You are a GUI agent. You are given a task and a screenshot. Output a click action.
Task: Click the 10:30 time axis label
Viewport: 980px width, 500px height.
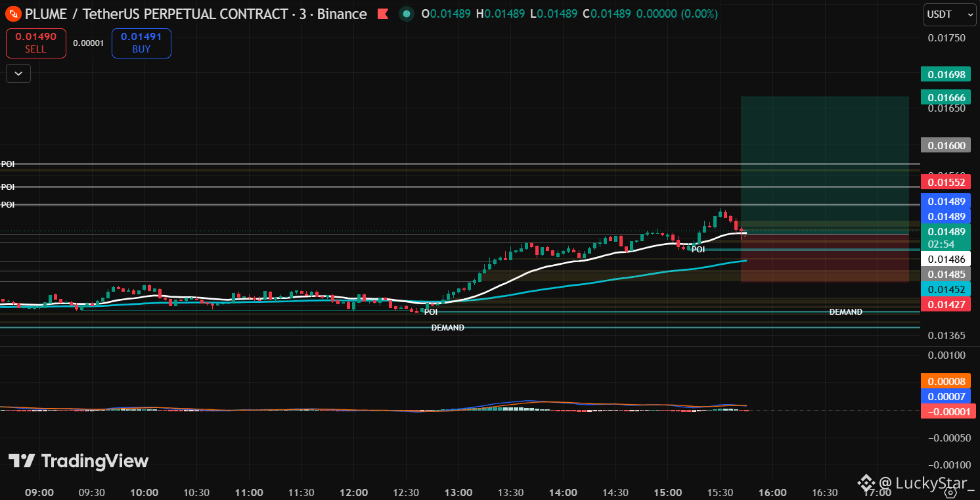point(196,493)
